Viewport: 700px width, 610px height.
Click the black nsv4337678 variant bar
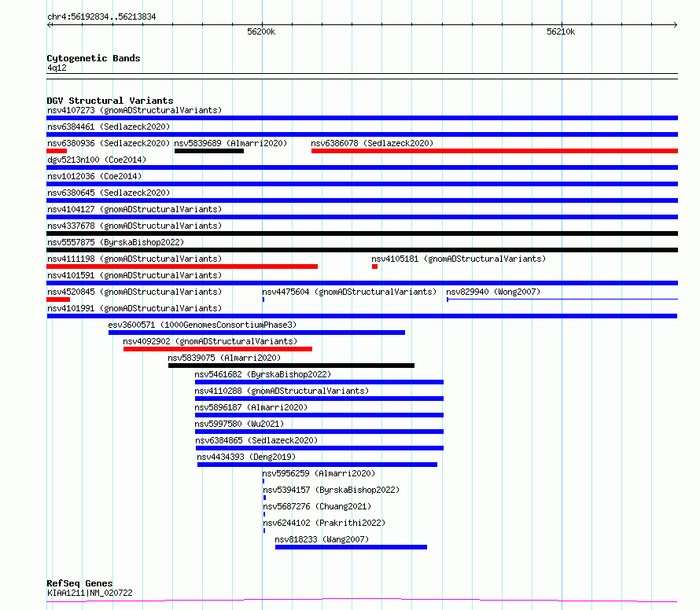coord(362,233)
